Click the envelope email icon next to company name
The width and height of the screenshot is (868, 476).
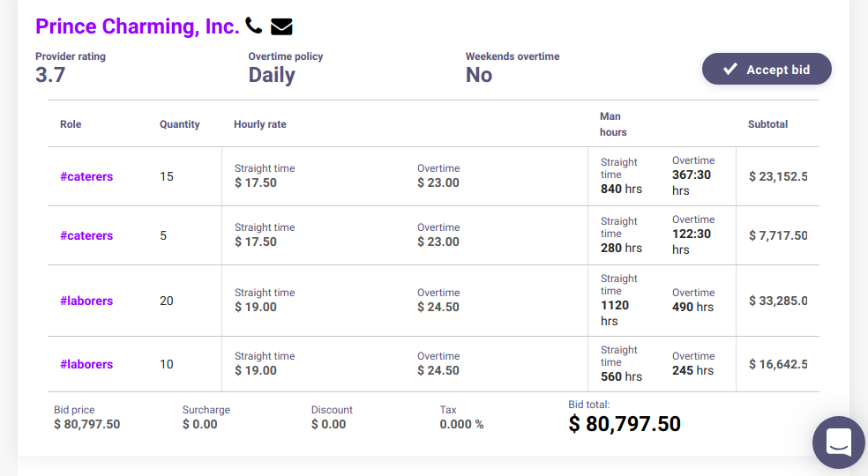click(281, 26)
